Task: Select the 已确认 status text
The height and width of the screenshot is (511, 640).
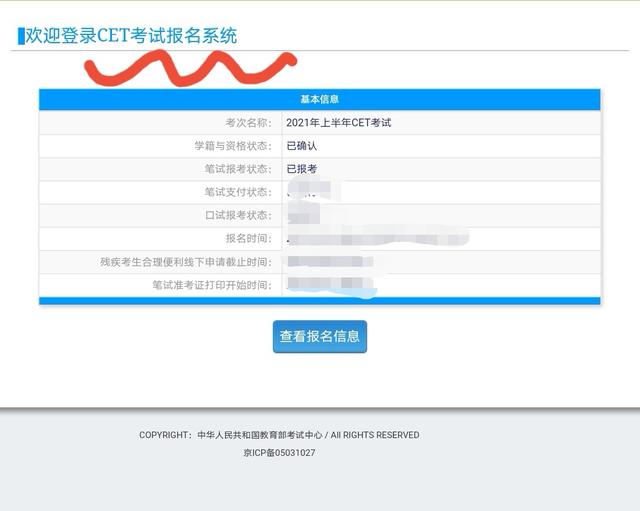Action: pyautogui.click(x=302, y=146)
